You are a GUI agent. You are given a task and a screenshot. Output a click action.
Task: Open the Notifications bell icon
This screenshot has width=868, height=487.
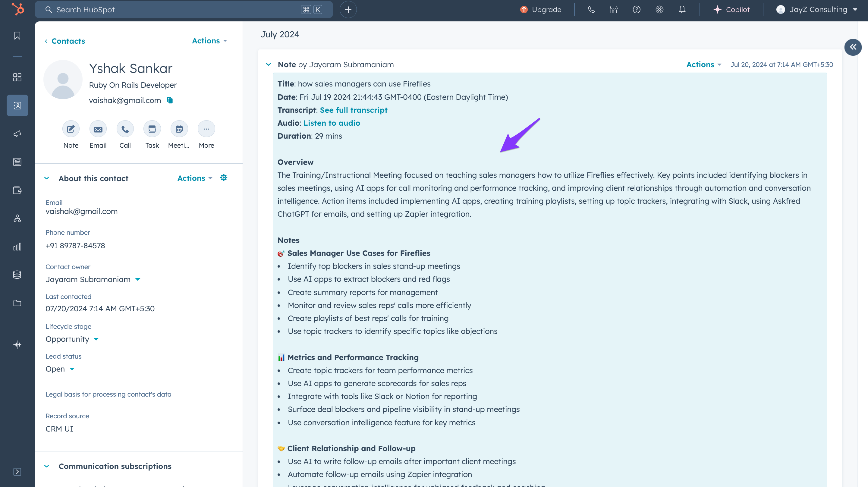(x=682, y=9)
